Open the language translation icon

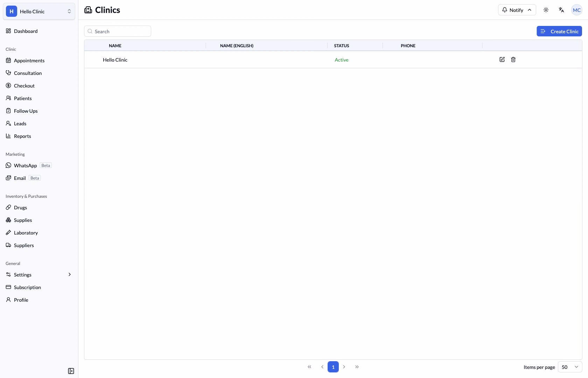(561, 10)
